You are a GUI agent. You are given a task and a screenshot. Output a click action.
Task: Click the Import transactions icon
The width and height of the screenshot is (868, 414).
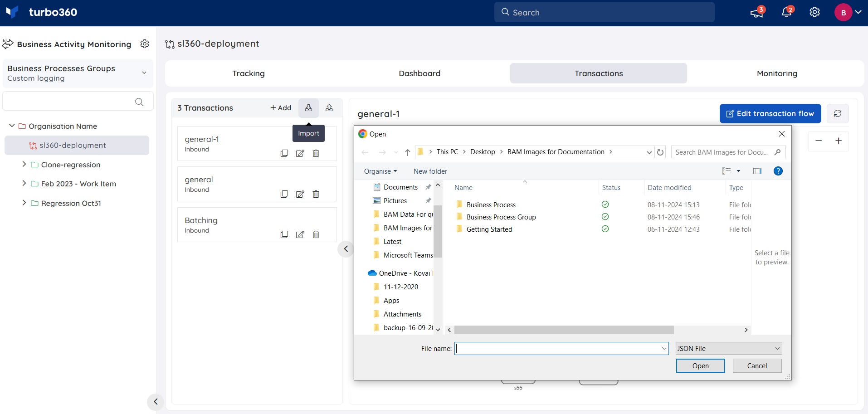tap(308, 107)
